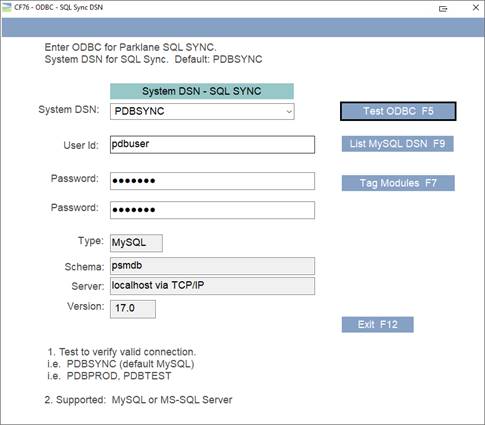
Task: Click the application icon in title bar
Action: tap(7, 7)
